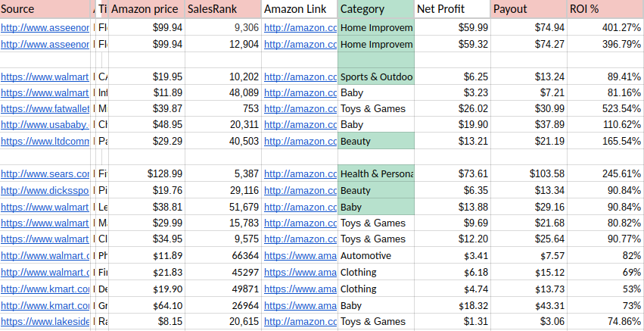Select the $73.61 net profit cell
This screenshot has width=644, height=331.
(453, 174)
